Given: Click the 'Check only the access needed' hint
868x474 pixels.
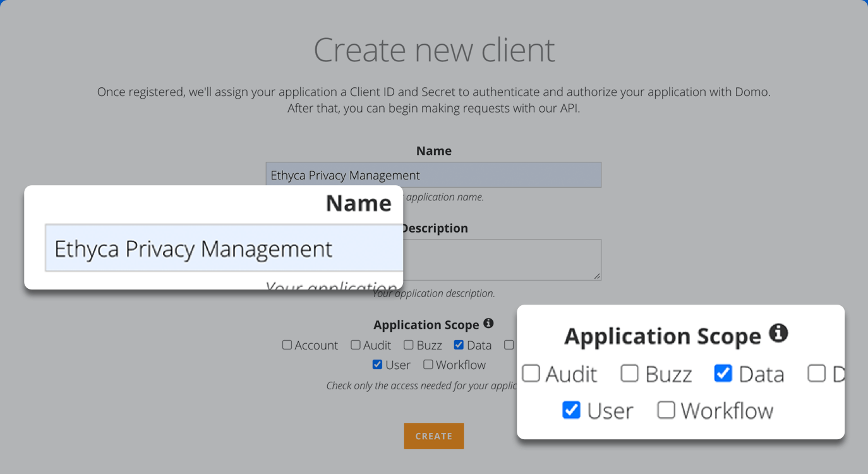Looking at the screenshot, I should click(422, 386).
